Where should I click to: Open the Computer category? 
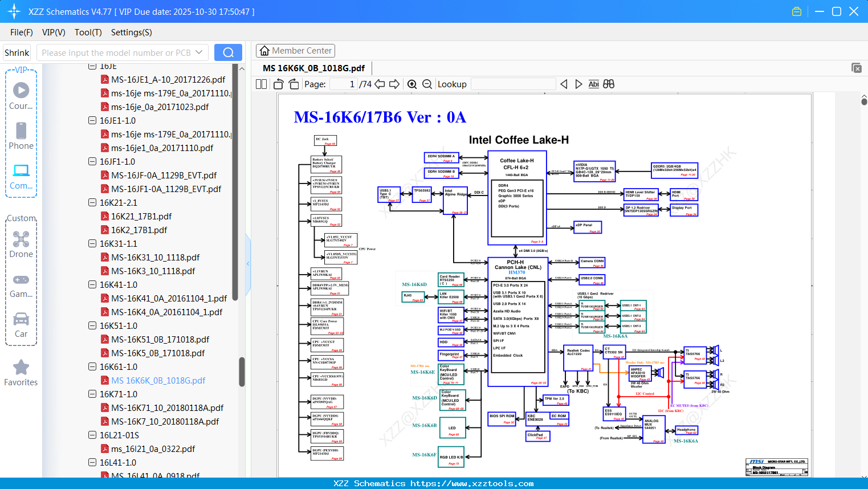(x=21, y=176)
